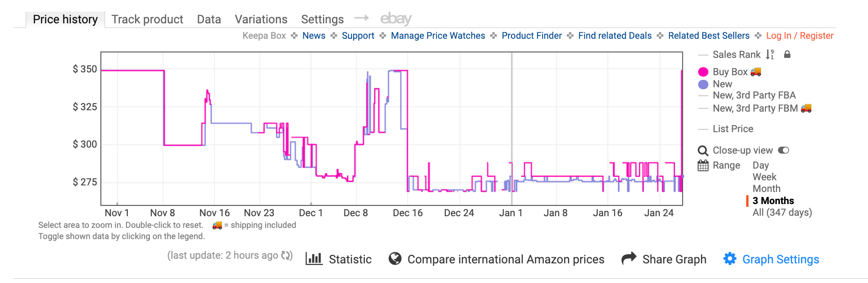
Task: Click the Statistic bar chart icon
Action: [x=314, y=259]
